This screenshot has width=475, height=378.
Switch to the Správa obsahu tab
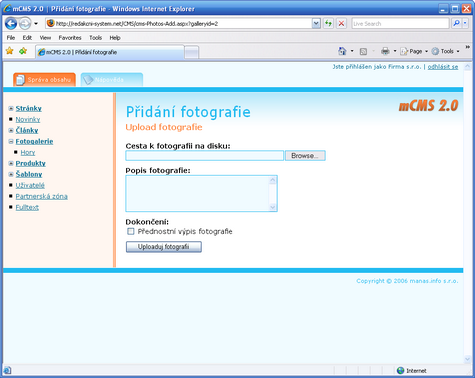(44, 80)
